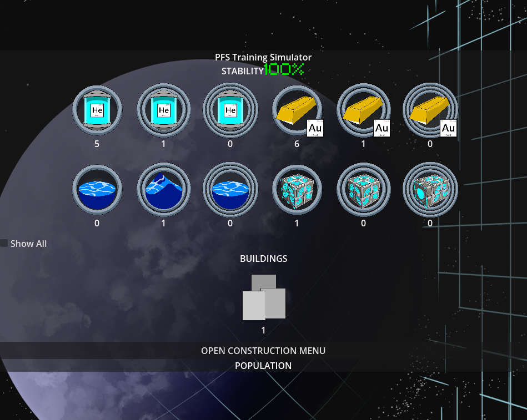Select the triple-ring Helium canister showing 0

[x=230, y=110]
